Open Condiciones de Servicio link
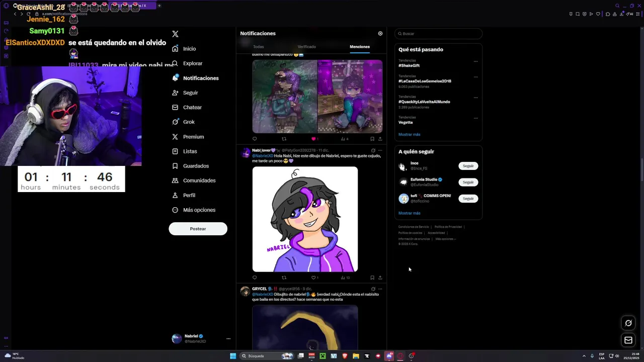The image size is (644, 362). (x=414, y=227)
